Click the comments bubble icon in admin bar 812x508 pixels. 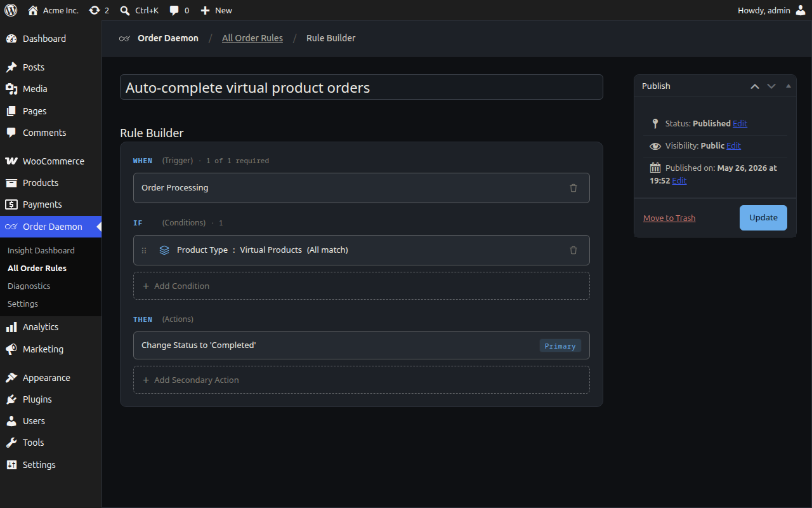[174, 10]
